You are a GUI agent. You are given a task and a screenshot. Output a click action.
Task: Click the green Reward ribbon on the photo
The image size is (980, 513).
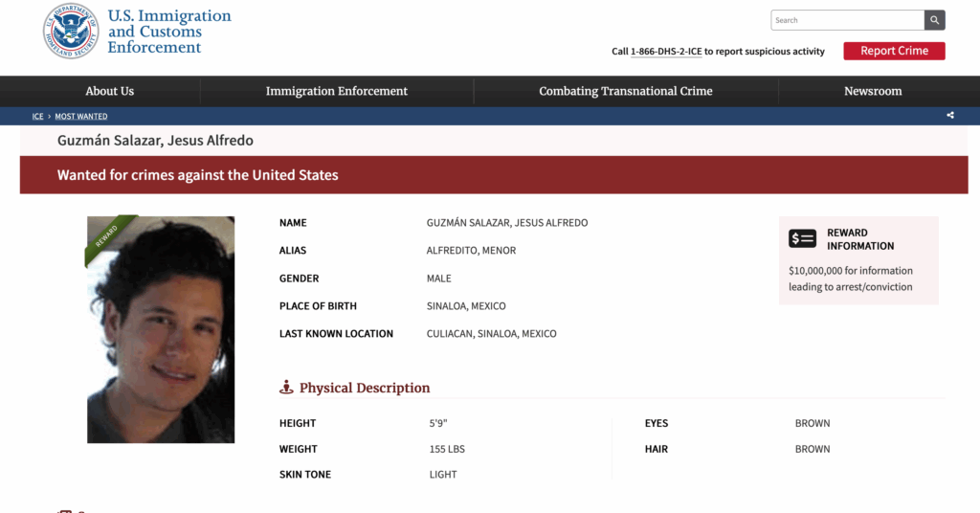(x=107, y=235)
